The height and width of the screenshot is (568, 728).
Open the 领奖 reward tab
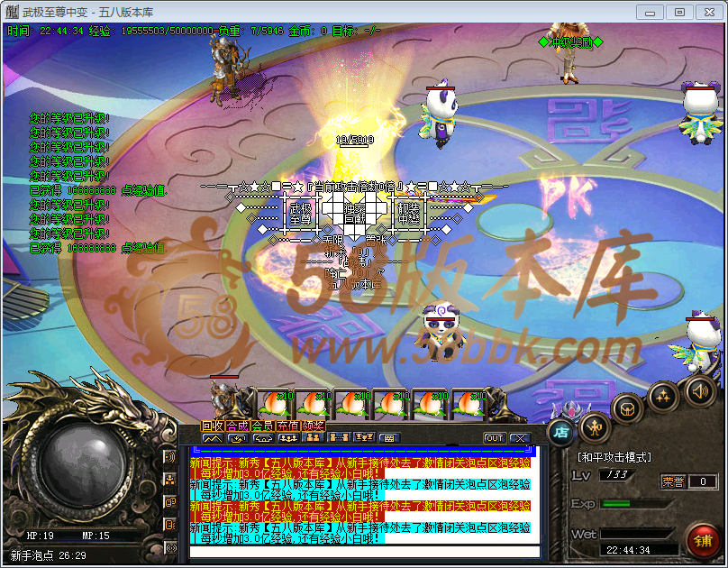coord(313,426)
